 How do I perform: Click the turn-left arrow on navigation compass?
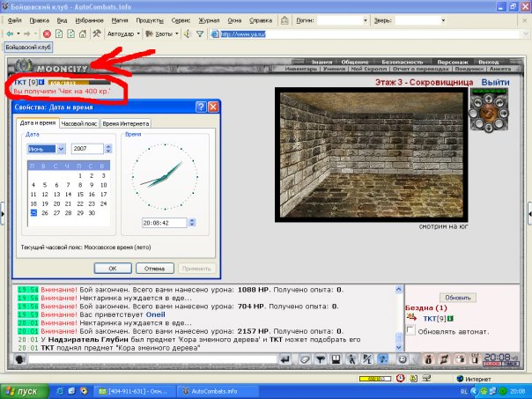478,102
